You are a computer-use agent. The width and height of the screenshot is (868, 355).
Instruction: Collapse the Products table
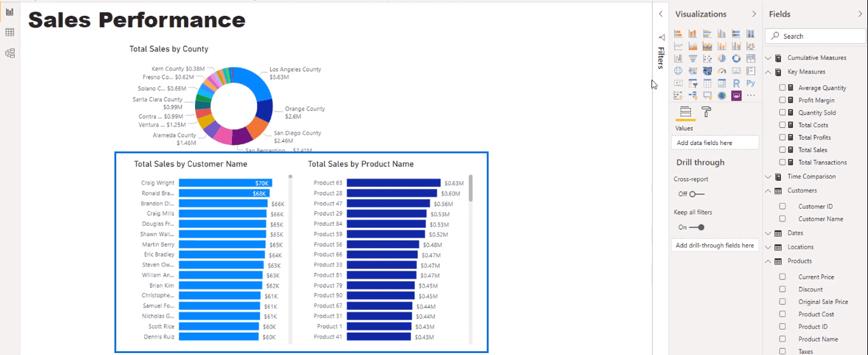tap(768, 261)
